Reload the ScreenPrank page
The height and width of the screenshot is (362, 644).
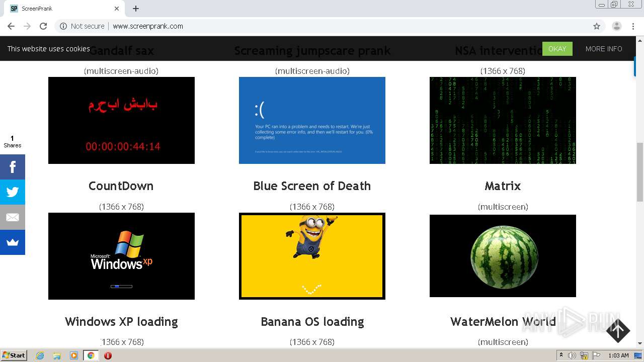point(43,26)
